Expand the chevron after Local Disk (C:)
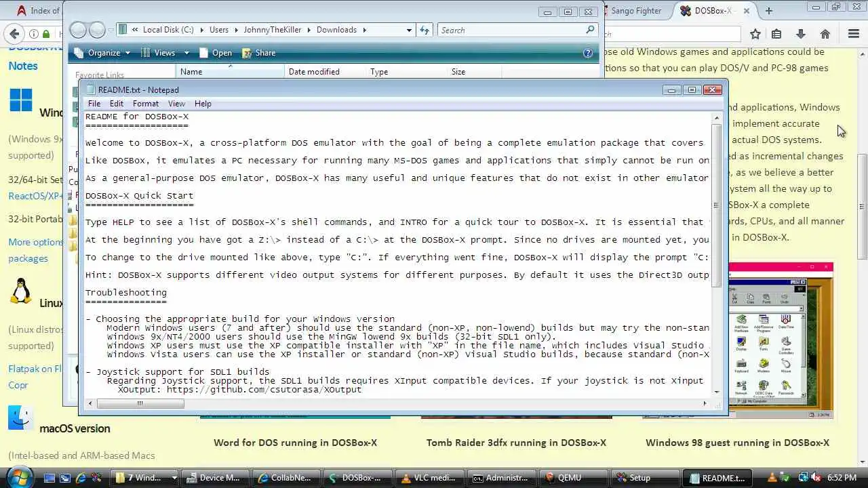The height and width of the screenshot is (488, 868). pyautogui.click(x=201, y=30)
